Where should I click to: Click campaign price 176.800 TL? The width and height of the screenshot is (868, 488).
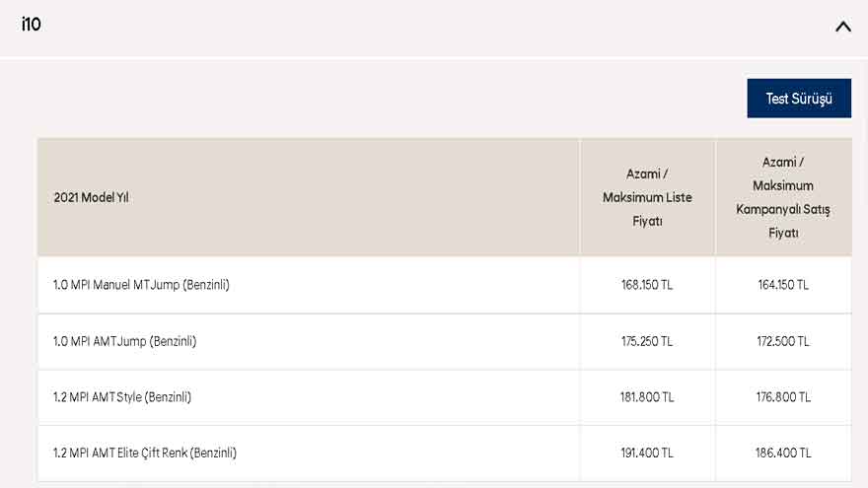pyautogui.click(x=783, y=397)
